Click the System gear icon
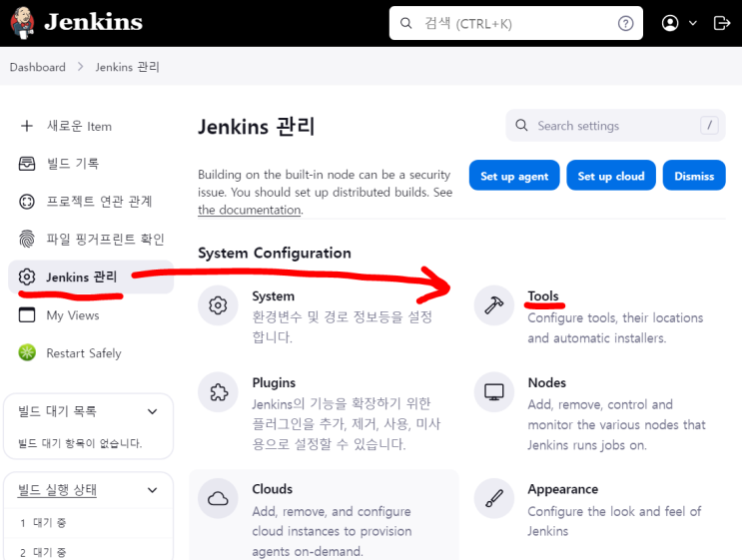This screenshot has width=742, height=560. [218, 305]
